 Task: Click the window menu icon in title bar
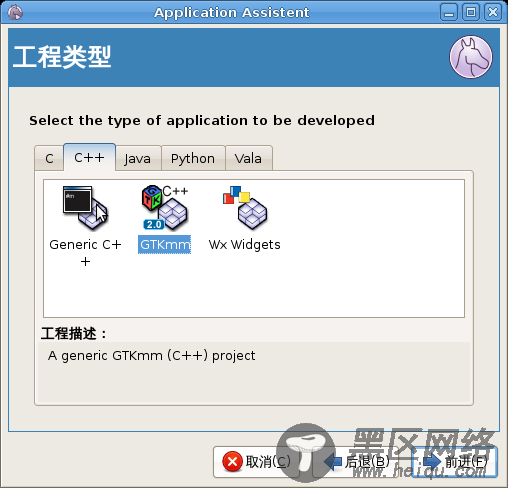tap(15, 12)
